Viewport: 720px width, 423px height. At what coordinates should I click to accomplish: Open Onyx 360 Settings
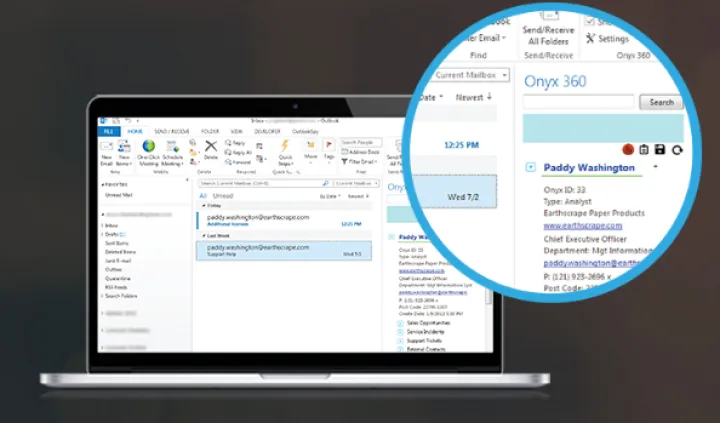click(606, 38)
